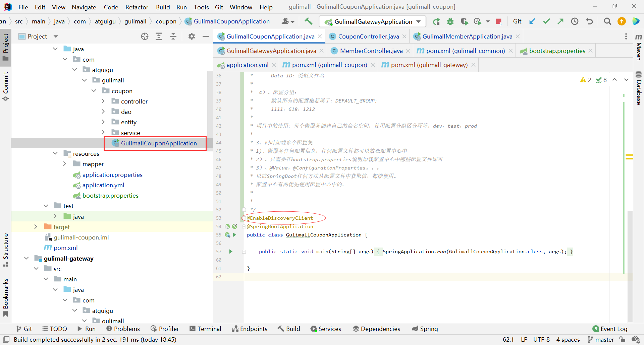Click the warnings count inspection widget

pyautogui.click(x=586, y=80)
